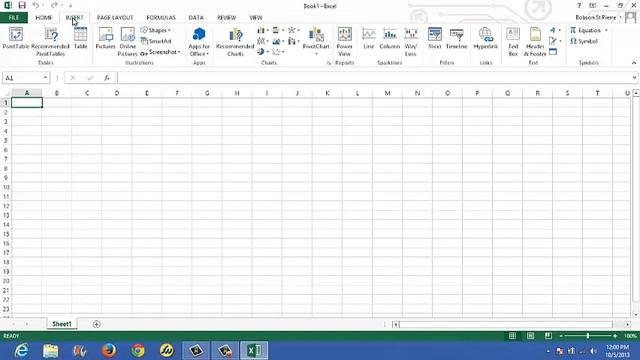Insert a Timeline filter
640x360 pixels.
pos(456,38)
